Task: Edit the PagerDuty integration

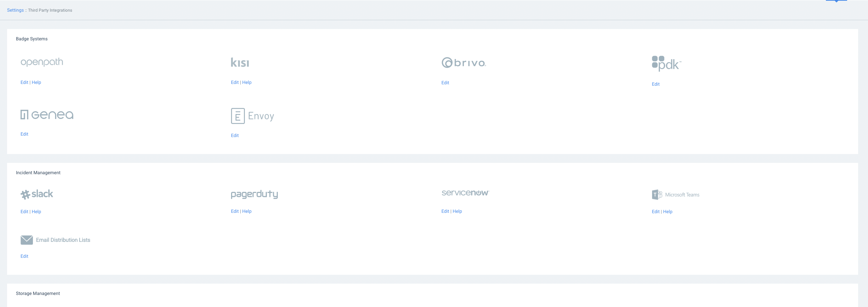Action: coord(235,211)
